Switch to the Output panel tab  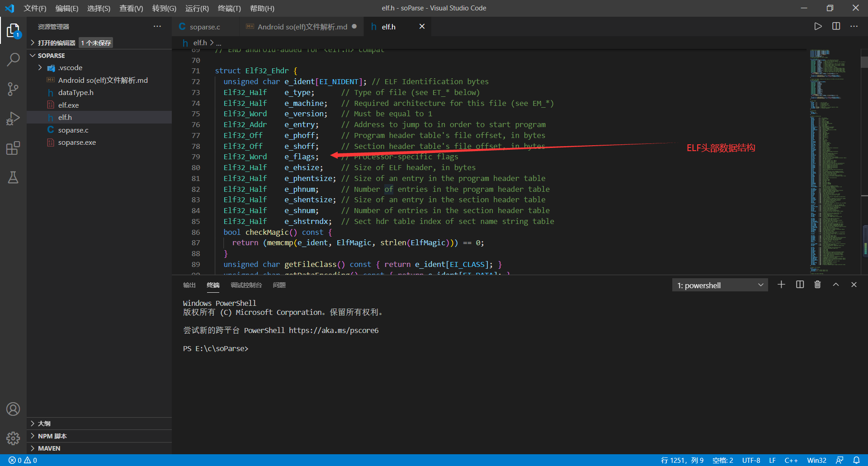189,285
